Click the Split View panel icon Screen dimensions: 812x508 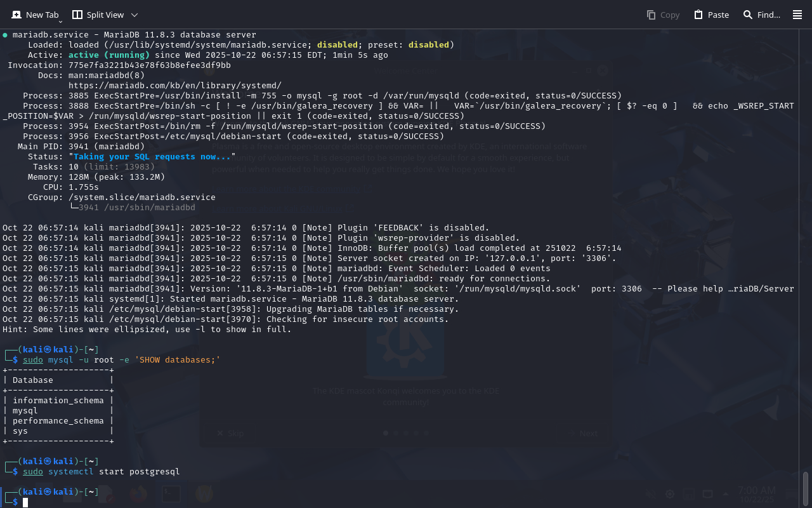[x=77, y=15]
